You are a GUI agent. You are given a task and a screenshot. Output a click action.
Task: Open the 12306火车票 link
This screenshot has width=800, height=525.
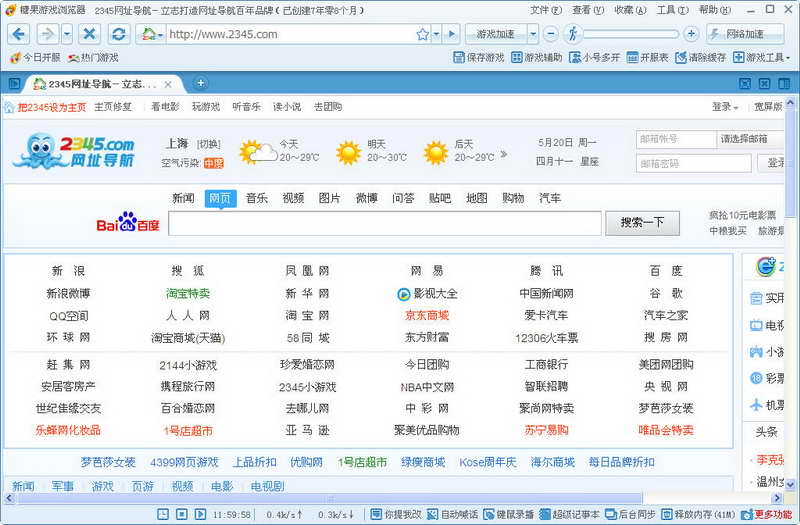tap(546, 338)
